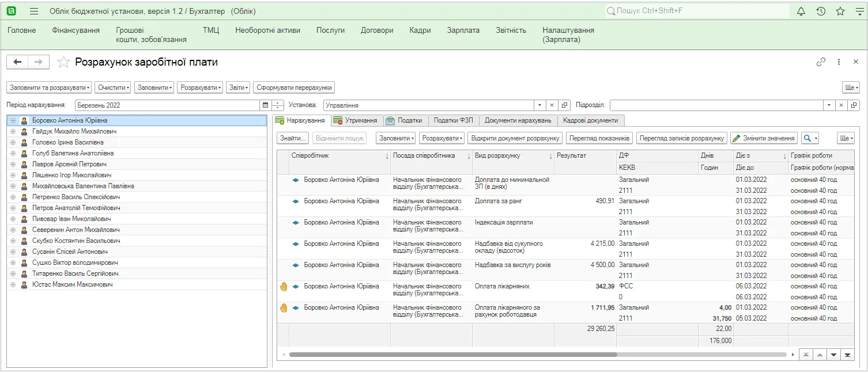
Task: Clear the Установа field
Action: pos(552,105)
